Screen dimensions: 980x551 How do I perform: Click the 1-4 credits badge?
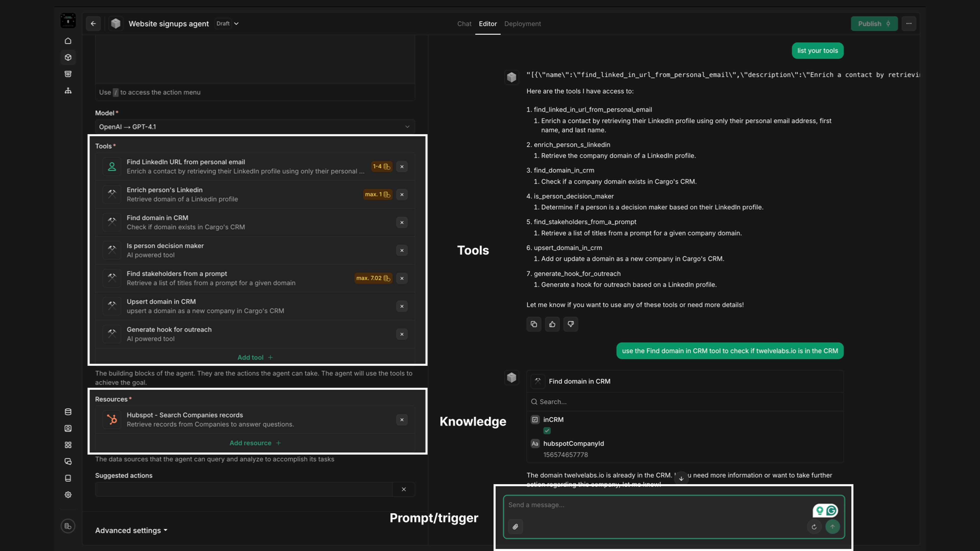382,167
